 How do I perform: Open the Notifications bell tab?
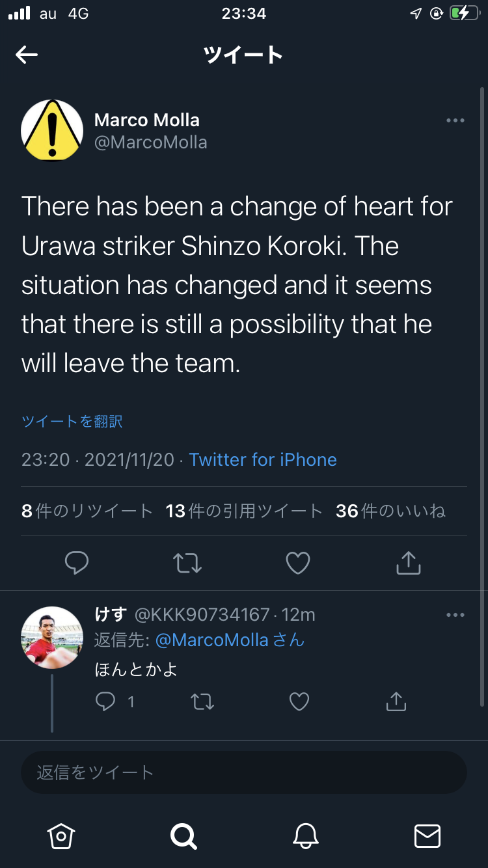(x=306, y=835)
